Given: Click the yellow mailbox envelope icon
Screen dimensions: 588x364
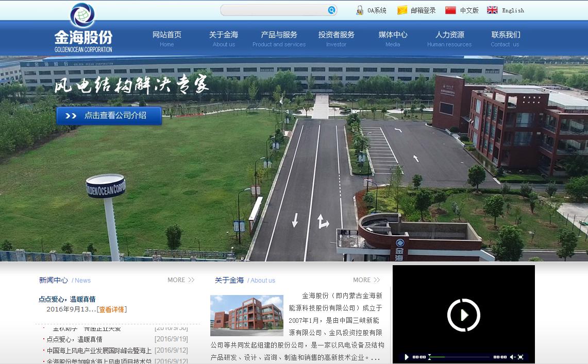Looking at the screenshot, I should [402, 10].
